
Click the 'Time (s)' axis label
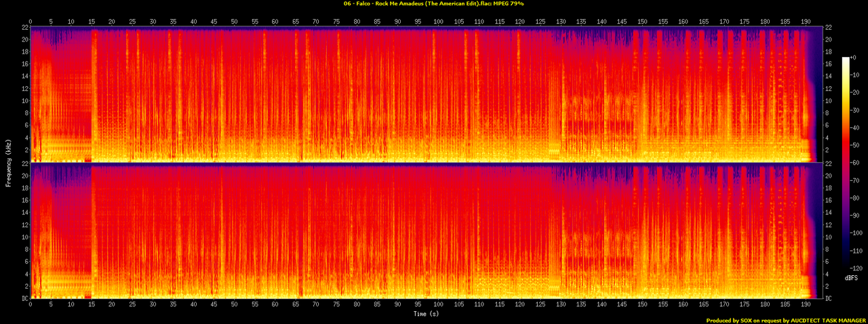[426, 314]
